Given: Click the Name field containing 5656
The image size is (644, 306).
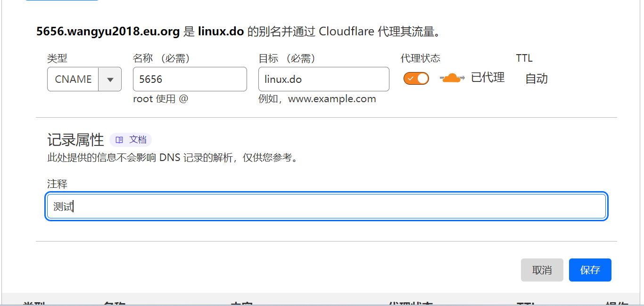Looking at the screenshot, I should point(190,79).
